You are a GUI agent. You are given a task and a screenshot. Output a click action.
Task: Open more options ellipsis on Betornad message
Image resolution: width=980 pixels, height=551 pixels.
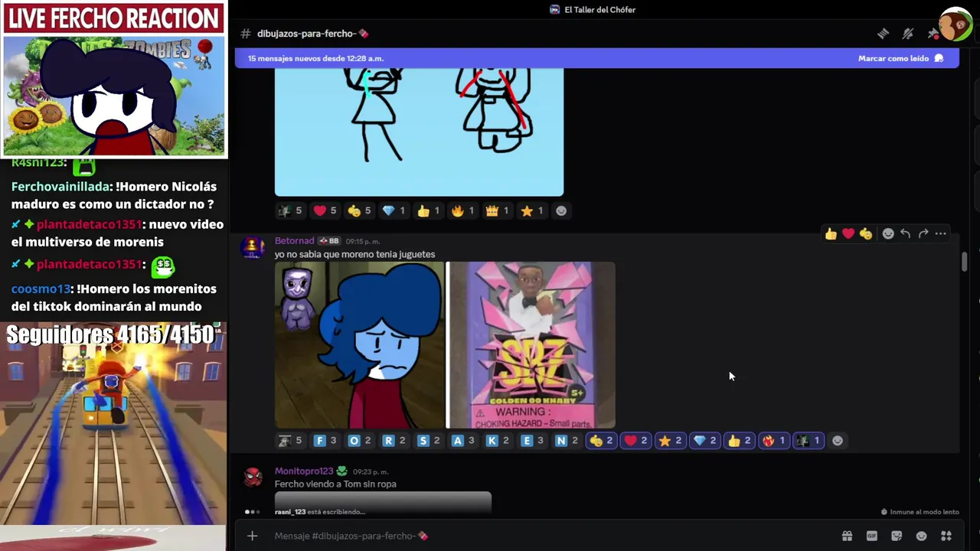941,233
